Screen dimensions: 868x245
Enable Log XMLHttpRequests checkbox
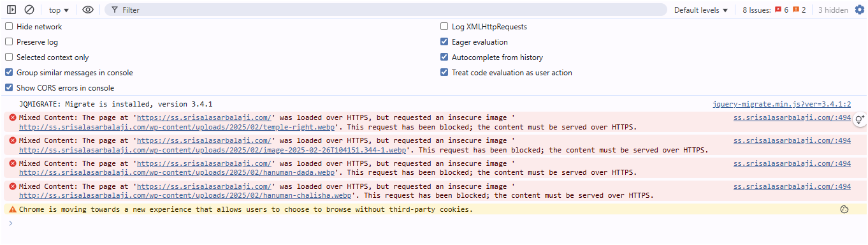(x=444, y=27)
